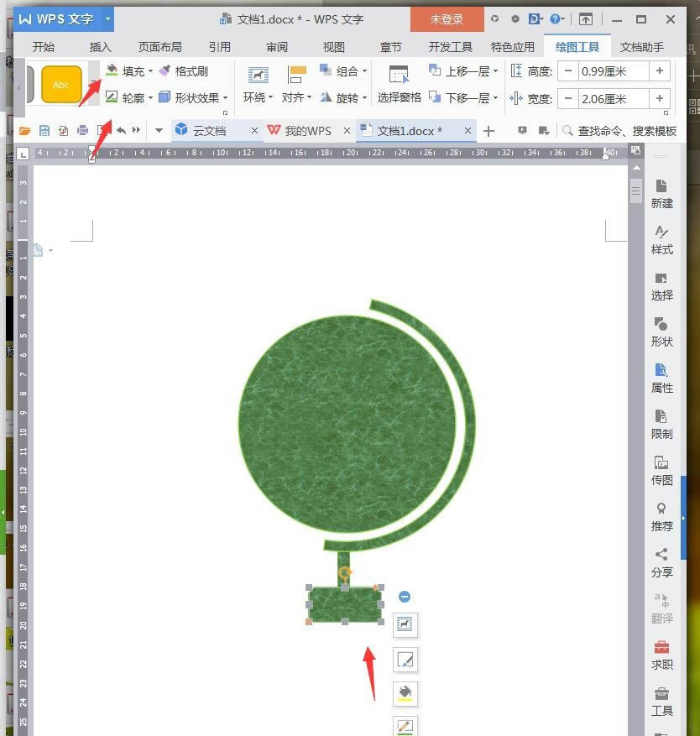Image resolution: width=700 pixels, height=736 pixels.
Task: Open 形状 panel in right sidebar
Action: coord(661,331)
